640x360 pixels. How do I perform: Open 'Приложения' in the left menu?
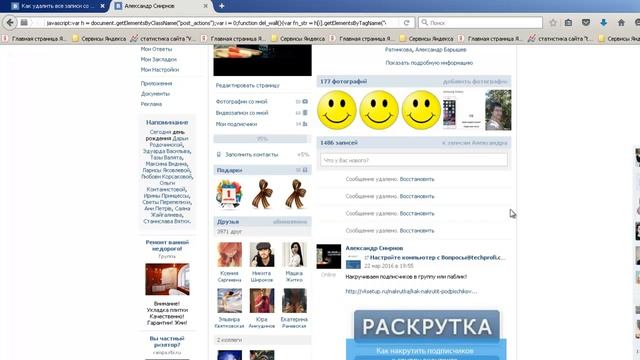[156, 83]
